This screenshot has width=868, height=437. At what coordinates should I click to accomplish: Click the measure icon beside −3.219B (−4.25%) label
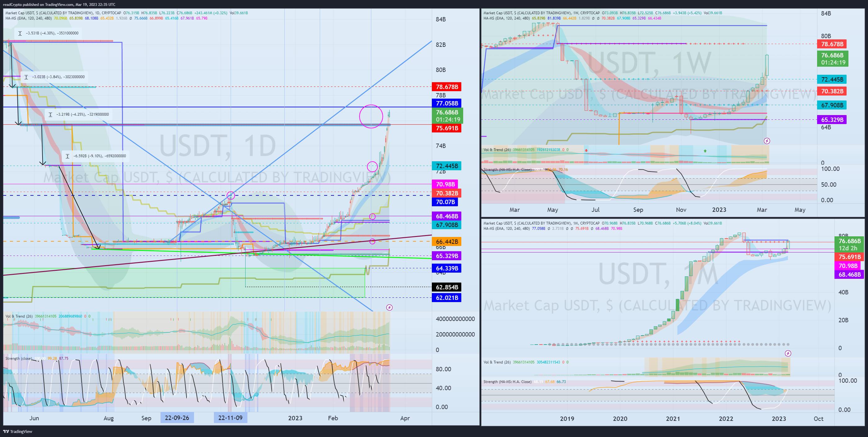click(x=50, y=114)
